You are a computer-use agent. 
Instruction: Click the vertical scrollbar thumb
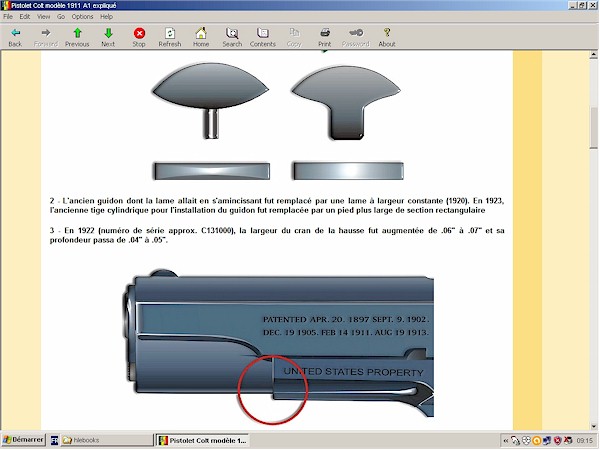click(593, 127)
